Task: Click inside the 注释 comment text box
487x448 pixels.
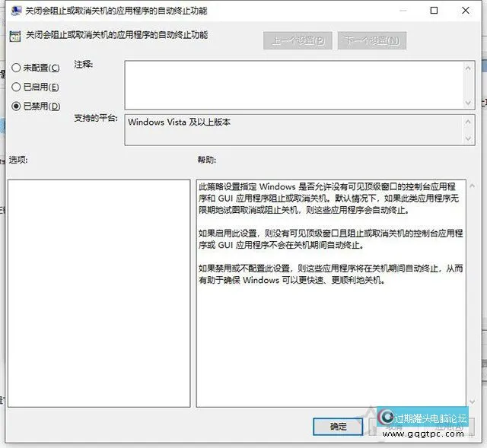Action: 294,85
